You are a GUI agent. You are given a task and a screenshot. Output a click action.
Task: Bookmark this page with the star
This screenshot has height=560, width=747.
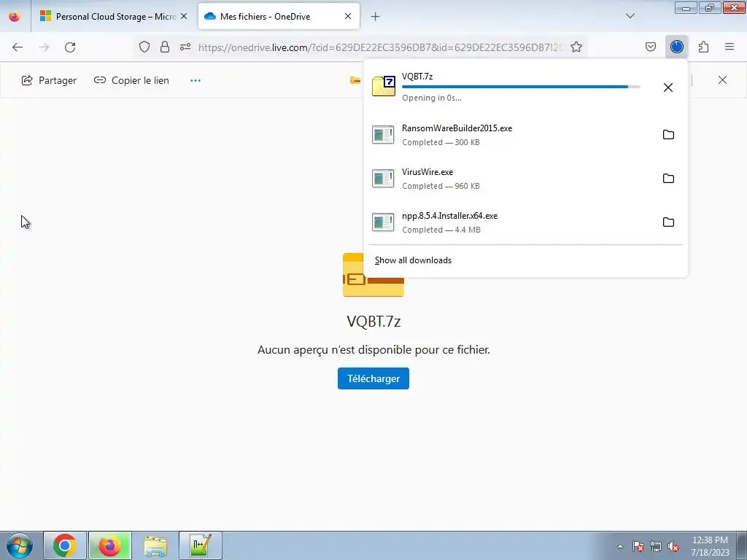point(576,47)
